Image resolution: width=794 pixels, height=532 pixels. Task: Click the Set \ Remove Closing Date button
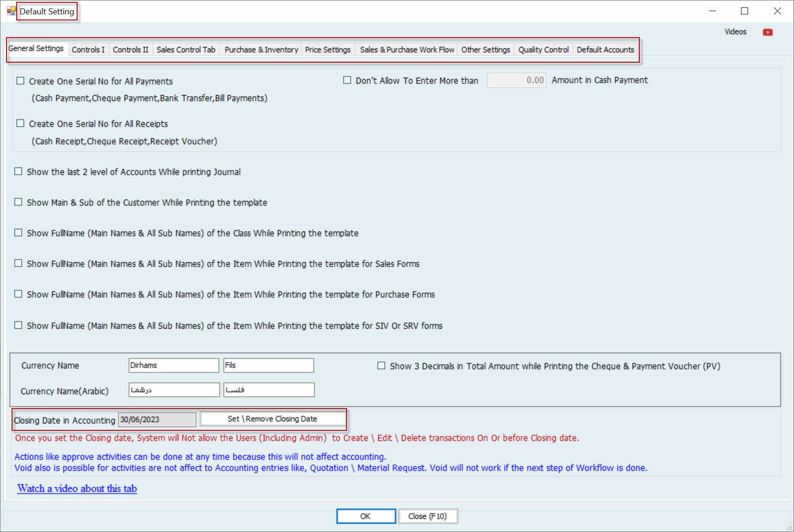[x=272, y=419]
